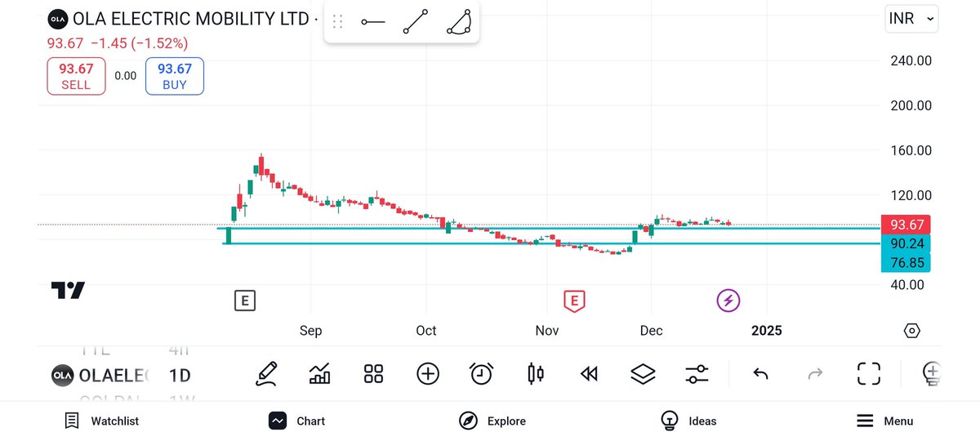Open the OLAELEC symbol search
Viewport: 980px width, 441px height.
click(x=101, y=376)
